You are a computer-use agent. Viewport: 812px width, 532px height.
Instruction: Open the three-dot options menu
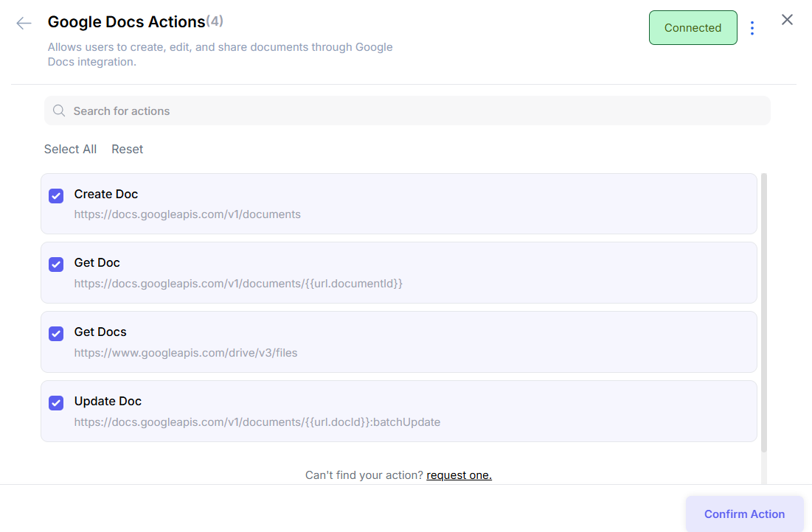coord(752,28)
